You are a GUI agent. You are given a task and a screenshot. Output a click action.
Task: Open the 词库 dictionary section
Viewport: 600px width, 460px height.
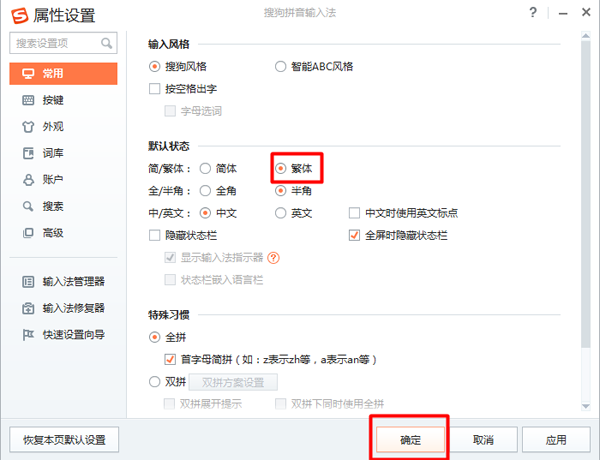tap(53, 153)
